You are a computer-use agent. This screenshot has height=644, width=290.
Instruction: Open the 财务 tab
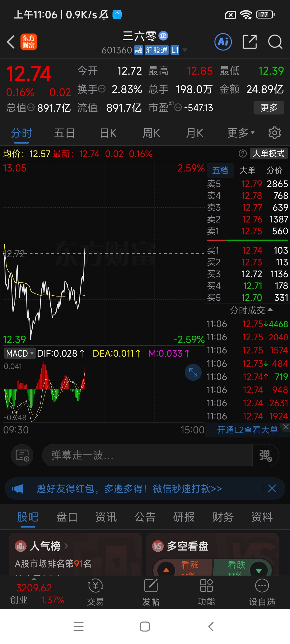[223, 517]
